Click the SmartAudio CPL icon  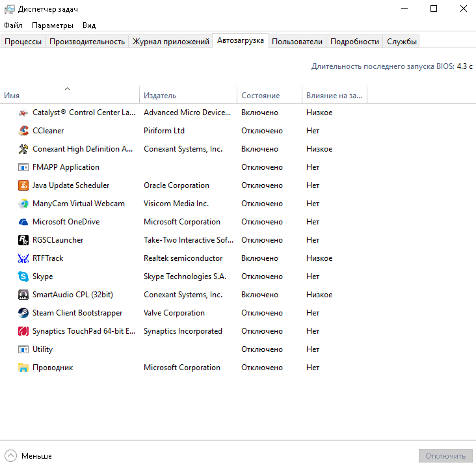[x=23, y=295]
